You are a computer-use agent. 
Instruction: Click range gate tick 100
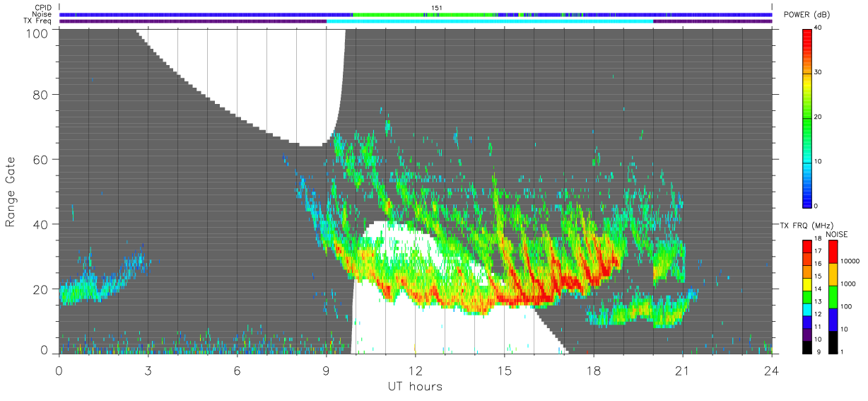pos(37,33)
